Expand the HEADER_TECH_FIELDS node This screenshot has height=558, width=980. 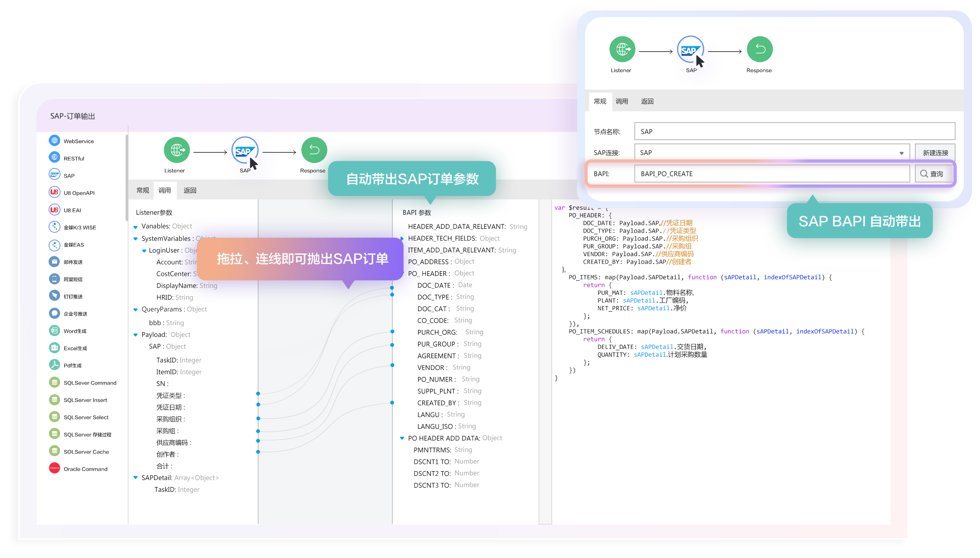click(x=402, y=238)
